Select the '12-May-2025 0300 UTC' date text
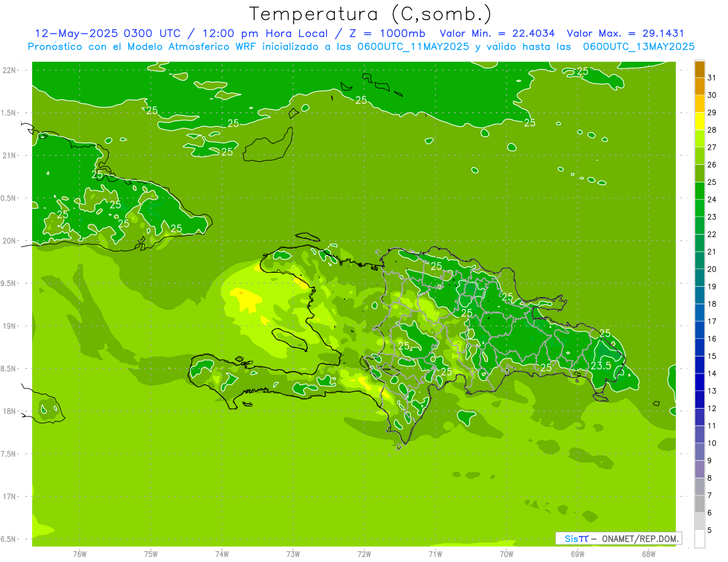 coord(109,33)
